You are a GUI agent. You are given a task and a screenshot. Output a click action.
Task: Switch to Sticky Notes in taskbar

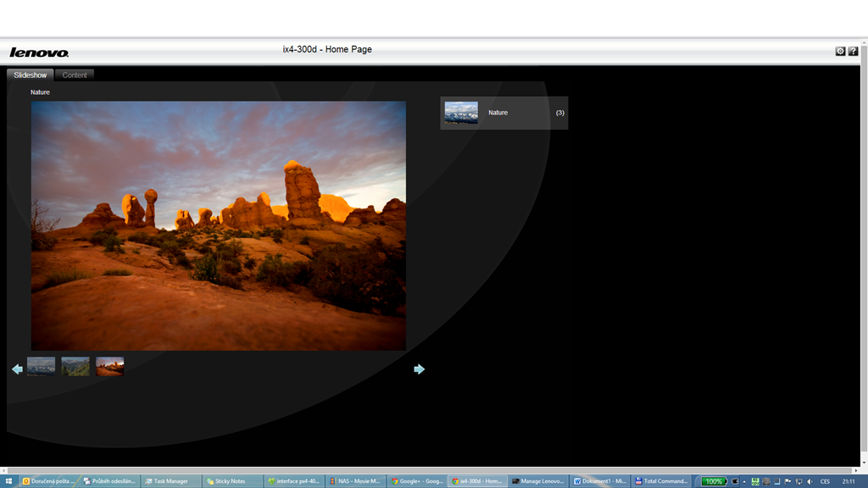(232, 481)
